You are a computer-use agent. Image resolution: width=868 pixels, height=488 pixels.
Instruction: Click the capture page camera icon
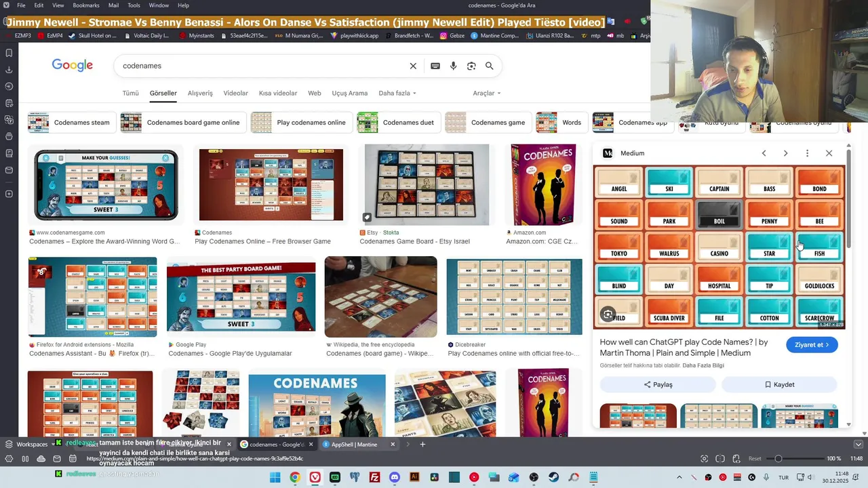[704, 459]
